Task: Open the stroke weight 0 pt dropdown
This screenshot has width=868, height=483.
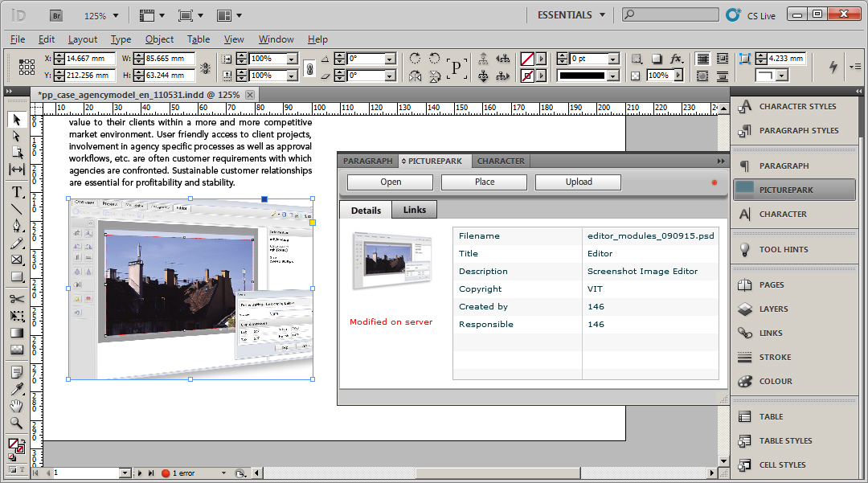Action: (613, 59)
